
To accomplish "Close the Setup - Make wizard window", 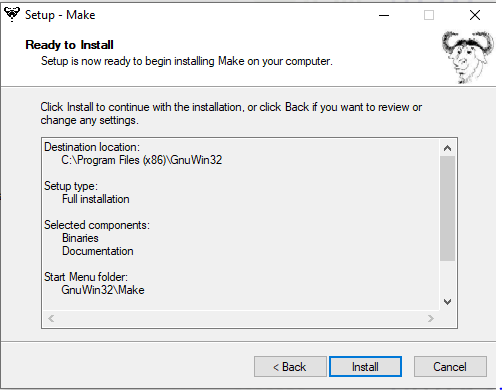I will coord(475,15).
